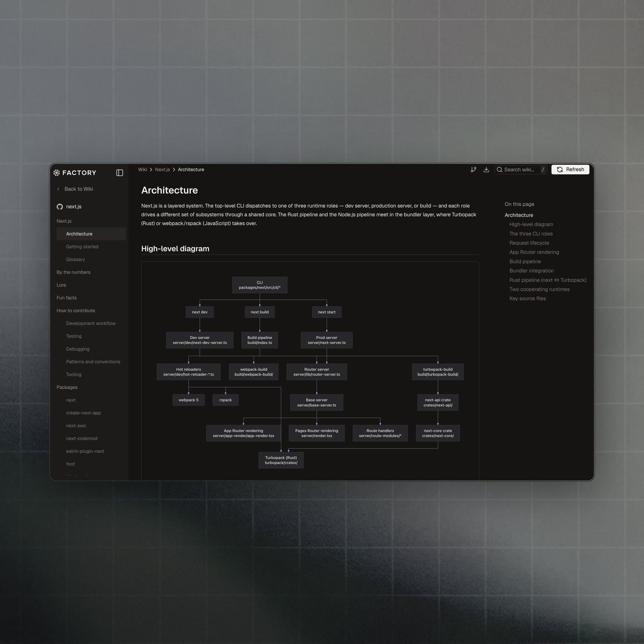
Task: Click the Hot reloaders diagram node
Action: pos(189,372)
